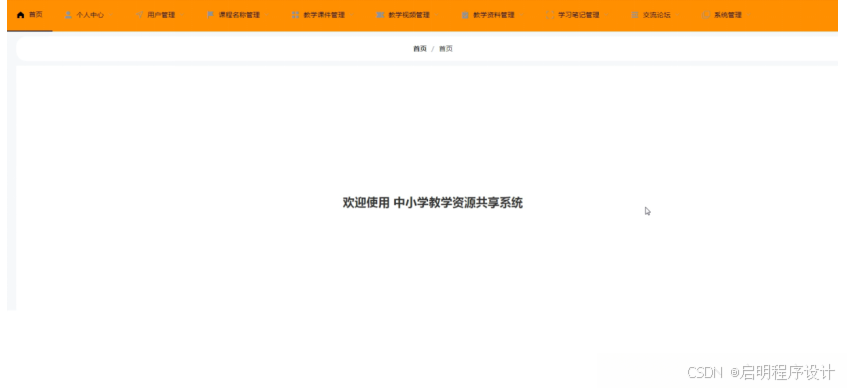The width and height of the screenshot is (847, 388).
Task: Click the paper-plane icon beside 用户管理
Action: pos(139,15)
